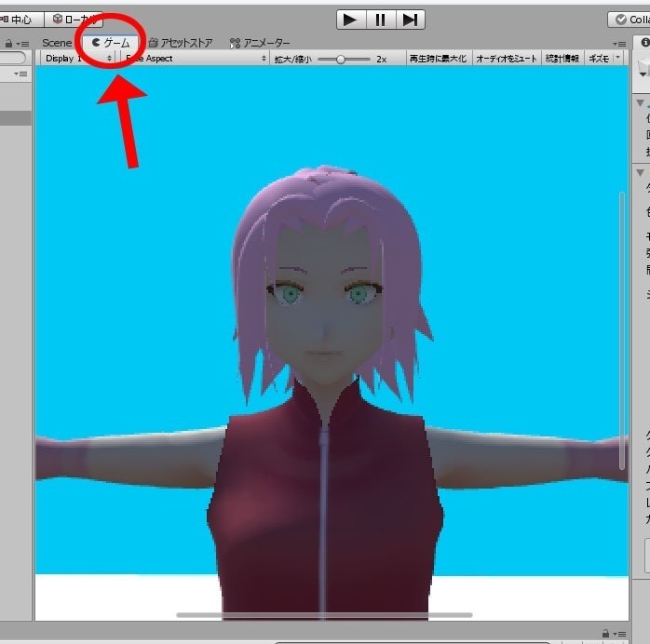650x644 pixels.
Task: Start play mode with the Play button
Action: click(x=351, y=20)
